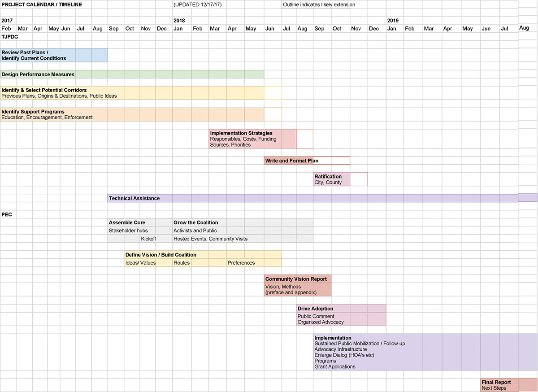
Task: Select the Kickoff cell
Action: pos(148,239)
